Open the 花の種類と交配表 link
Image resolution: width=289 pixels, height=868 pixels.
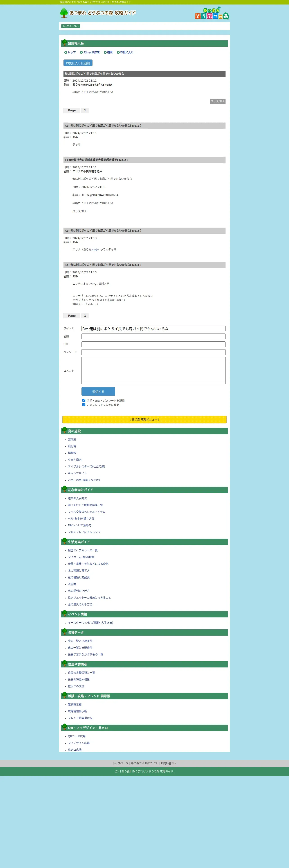click(79, 577)
